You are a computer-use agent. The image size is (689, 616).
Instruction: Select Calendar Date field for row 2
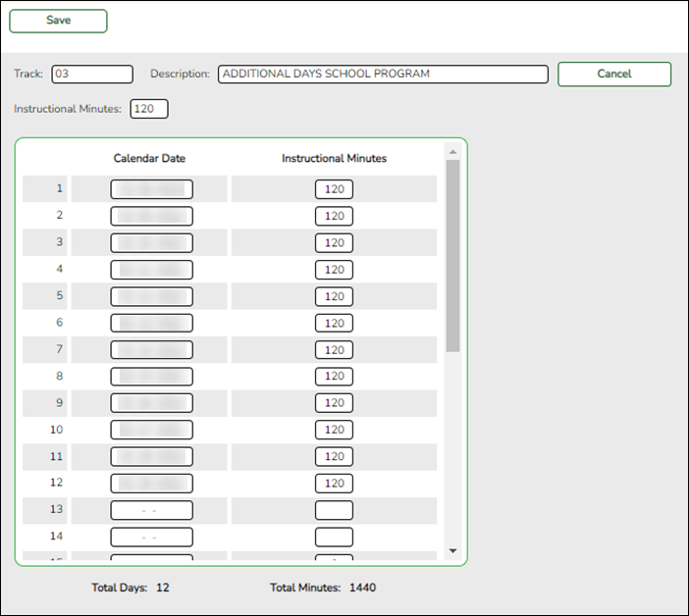[151, 216]
